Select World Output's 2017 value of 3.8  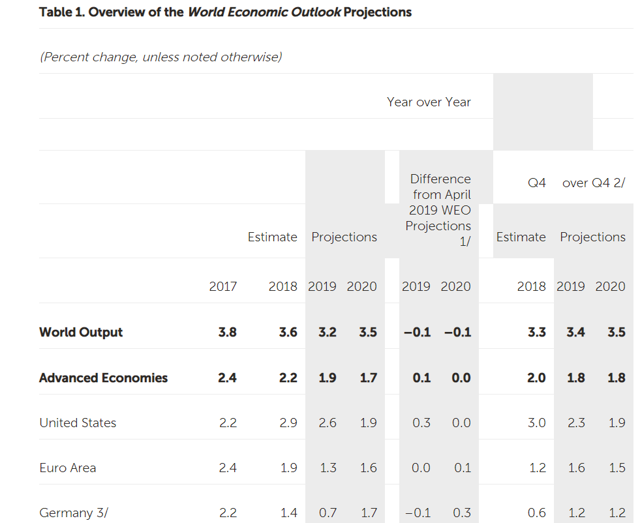point(227,332)
